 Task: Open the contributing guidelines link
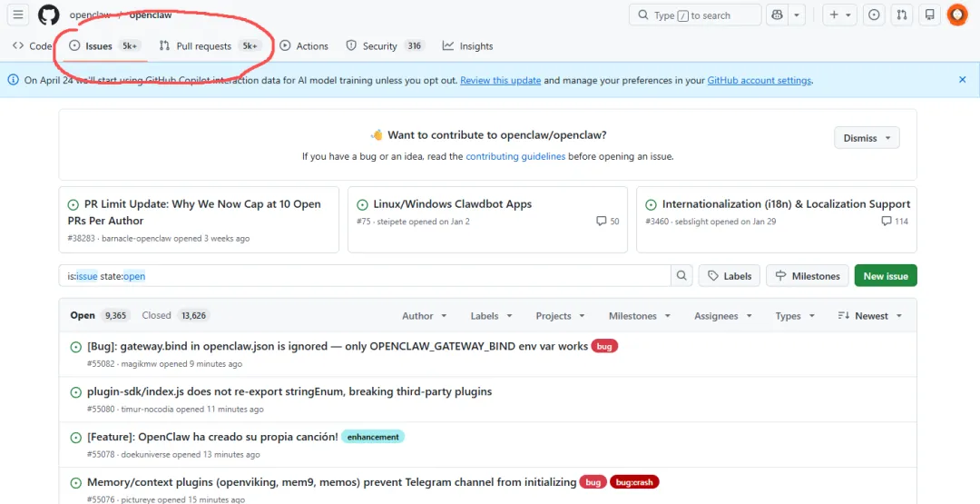click(x=515, y=156)
